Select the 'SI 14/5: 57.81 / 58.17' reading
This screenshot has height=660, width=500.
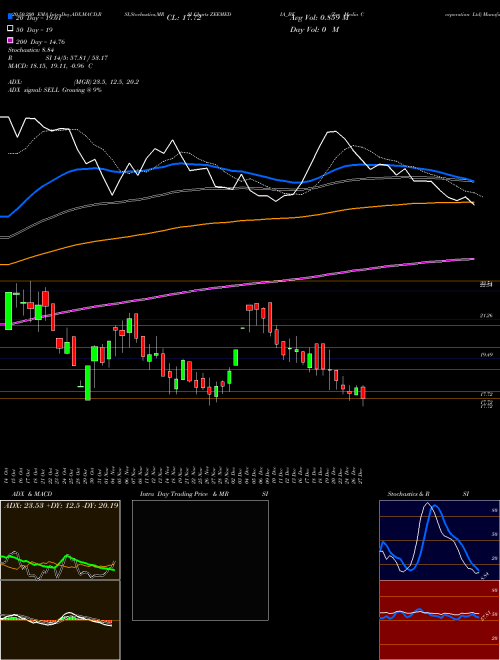(x=77, y=58)
